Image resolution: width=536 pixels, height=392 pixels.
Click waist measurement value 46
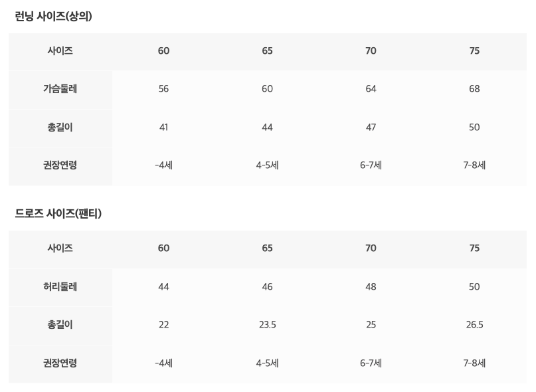267,287
